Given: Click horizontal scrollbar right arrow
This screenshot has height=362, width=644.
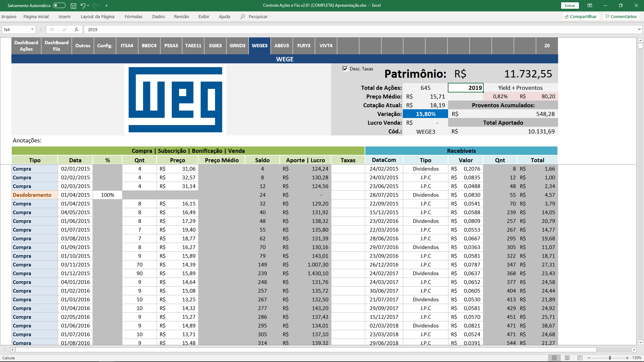Looking at the screenshot, I should point(634,350).
